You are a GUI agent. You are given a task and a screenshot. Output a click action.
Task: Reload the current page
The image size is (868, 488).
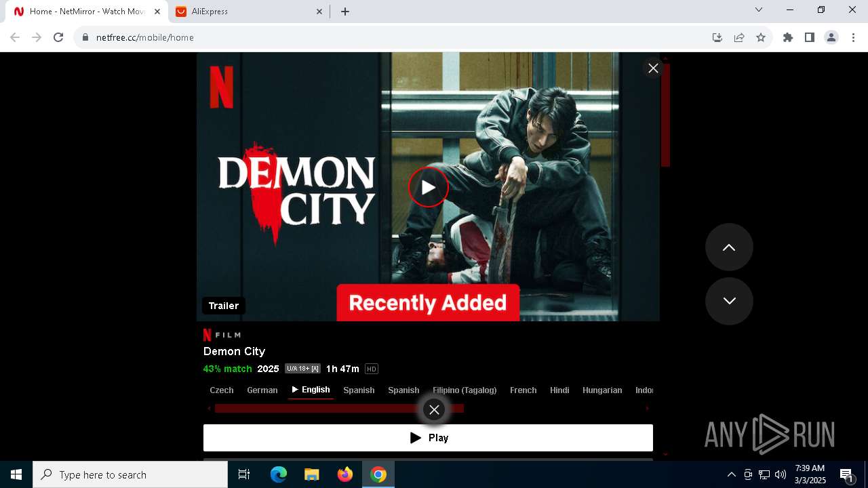[58, 37]
